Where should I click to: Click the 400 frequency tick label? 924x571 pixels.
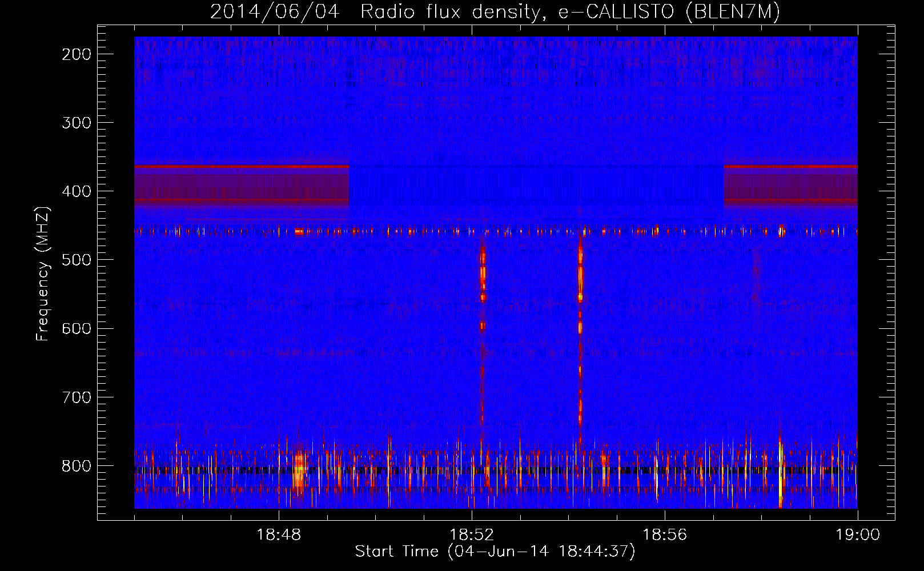point(77,191)
